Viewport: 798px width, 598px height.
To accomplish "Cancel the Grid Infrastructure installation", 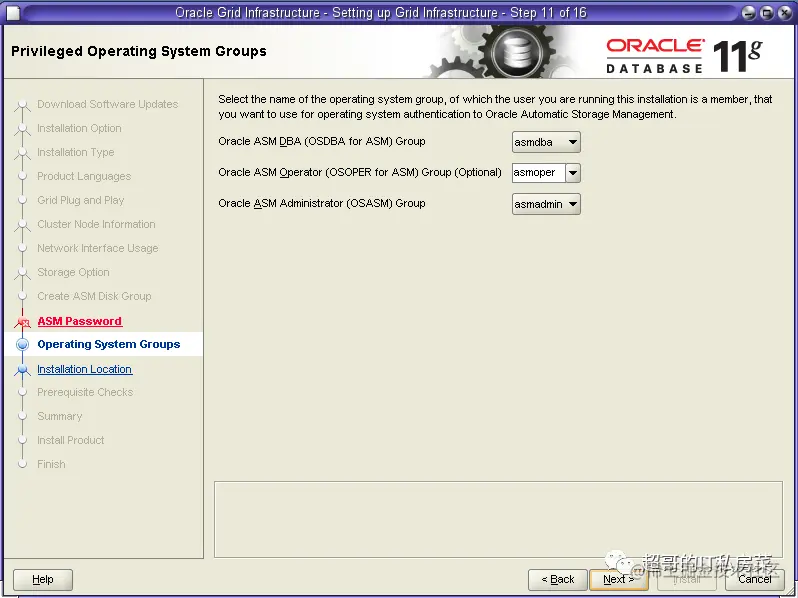I will click(755, 579).
